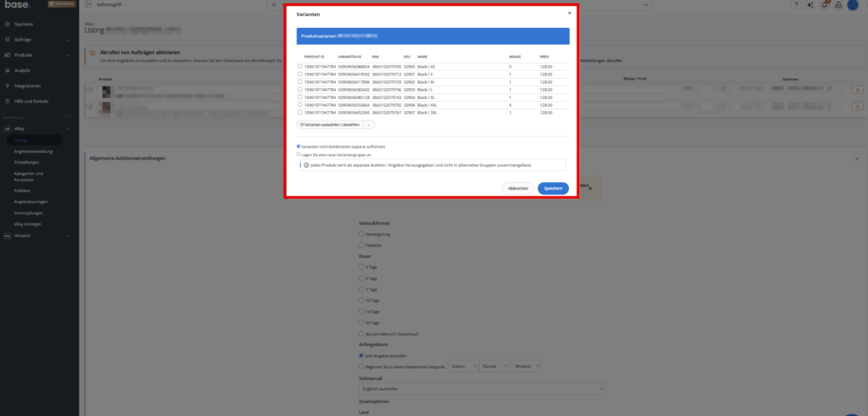This screenshot has width=868, height=416.
Task: Open Analytik in the sidebar
Action: click(x=22, y=70)
